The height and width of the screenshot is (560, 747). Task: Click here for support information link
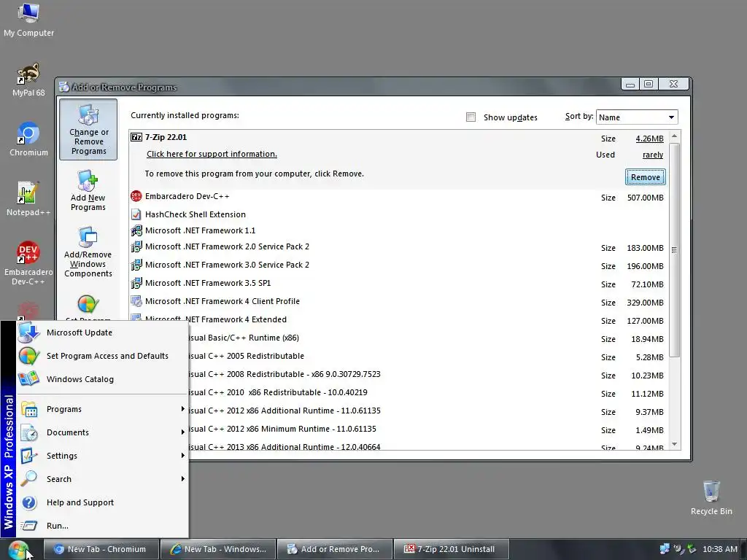point(212,154)
